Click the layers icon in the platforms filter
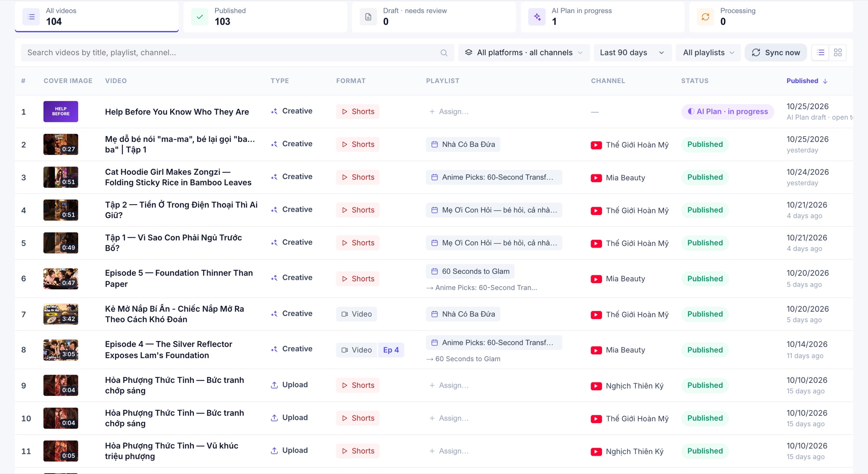Image resolution: width=868 pixels, height=474 pixels. tap(468, 52)
